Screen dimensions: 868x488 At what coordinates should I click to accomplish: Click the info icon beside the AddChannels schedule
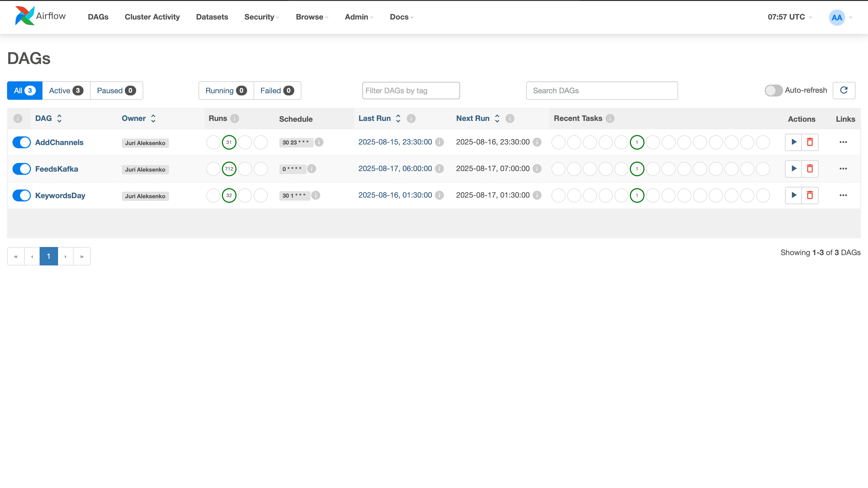click(319, 142)
